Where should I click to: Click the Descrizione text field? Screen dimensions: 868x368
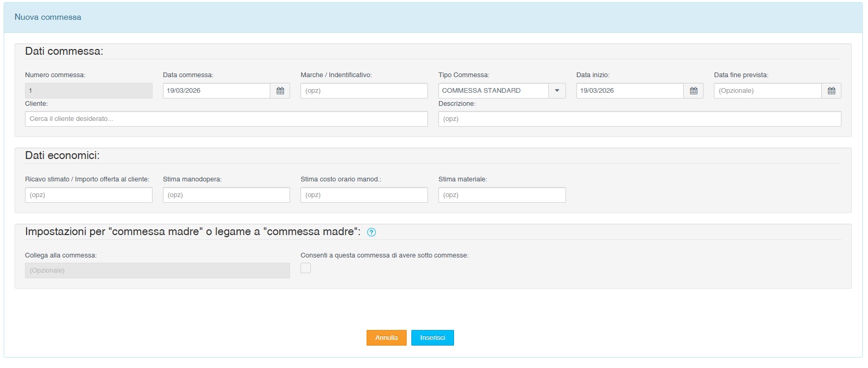(x=639, y=119)
